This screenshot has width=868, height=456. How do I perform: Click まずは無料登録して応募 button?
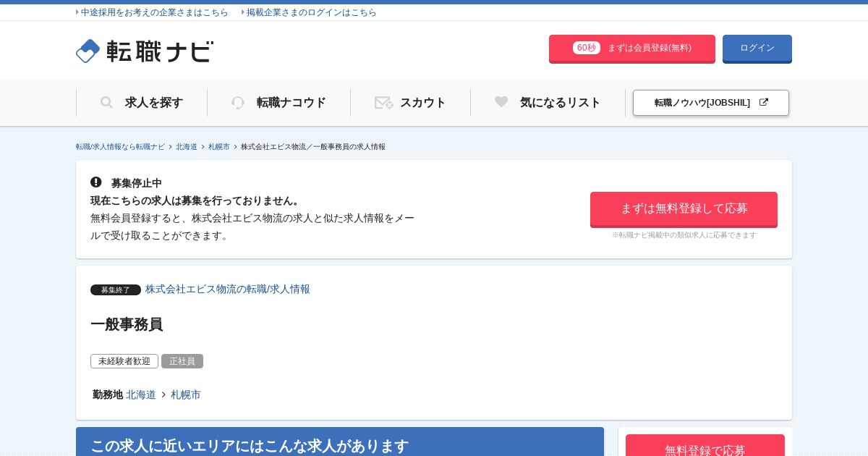[x=684, y=209]
